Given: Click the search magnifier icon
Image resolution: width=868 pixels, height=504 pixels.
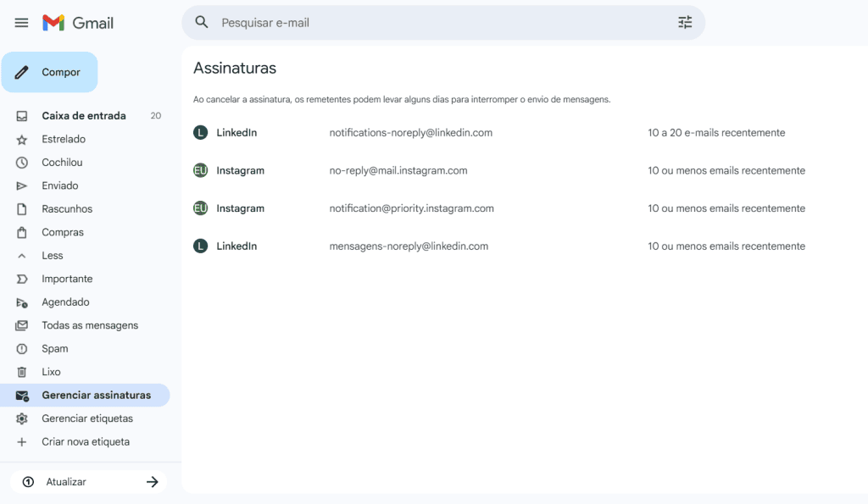Looking at the screenshot, I should coord(202,23).
